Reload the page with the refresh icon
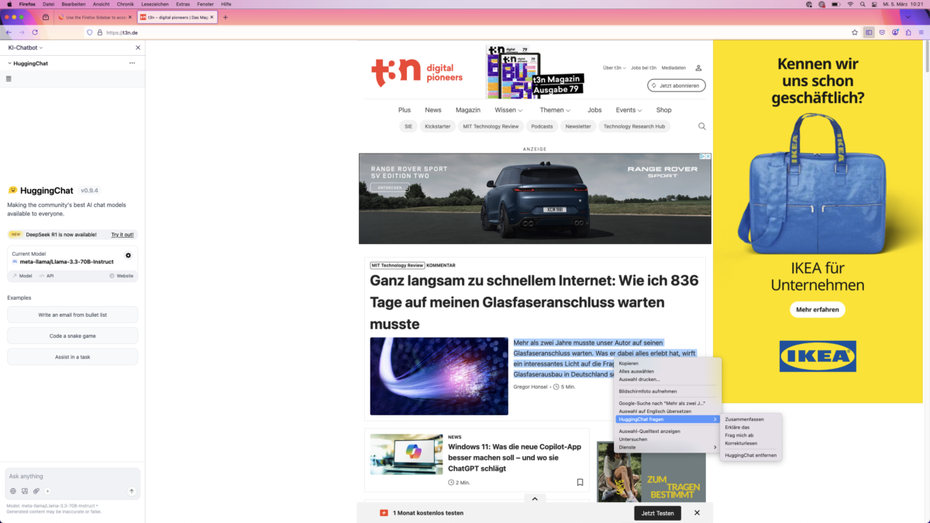This screenshot has width=930, height=523. (35, 33)
